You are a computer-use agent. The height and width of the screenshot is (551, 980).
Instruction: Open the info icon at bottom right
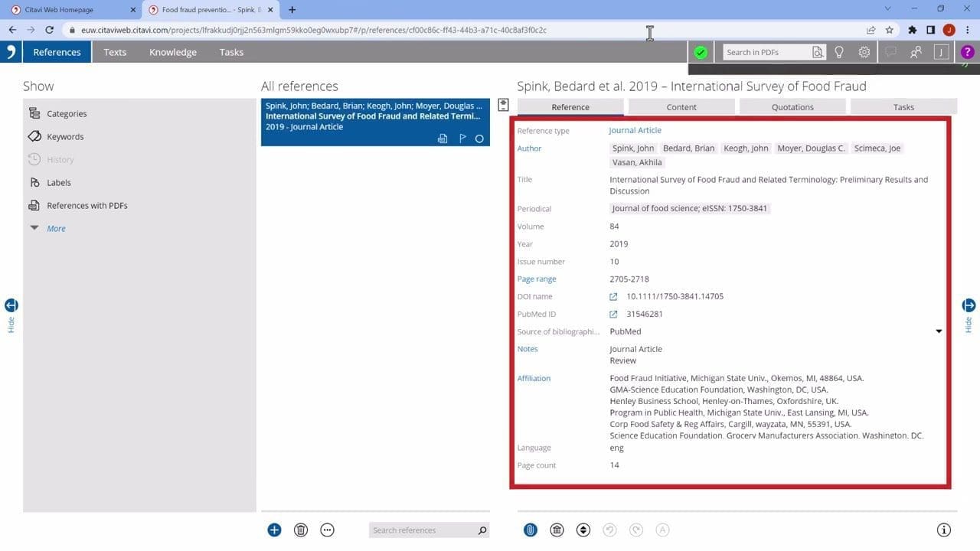942,529
